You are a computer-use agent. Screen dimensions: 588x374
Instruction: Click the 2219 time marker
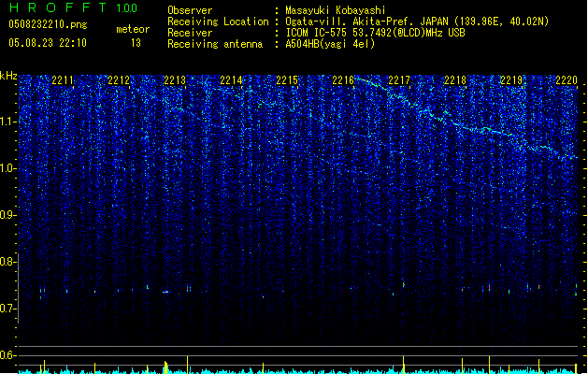pyautogui.click(x=511, y=80)
